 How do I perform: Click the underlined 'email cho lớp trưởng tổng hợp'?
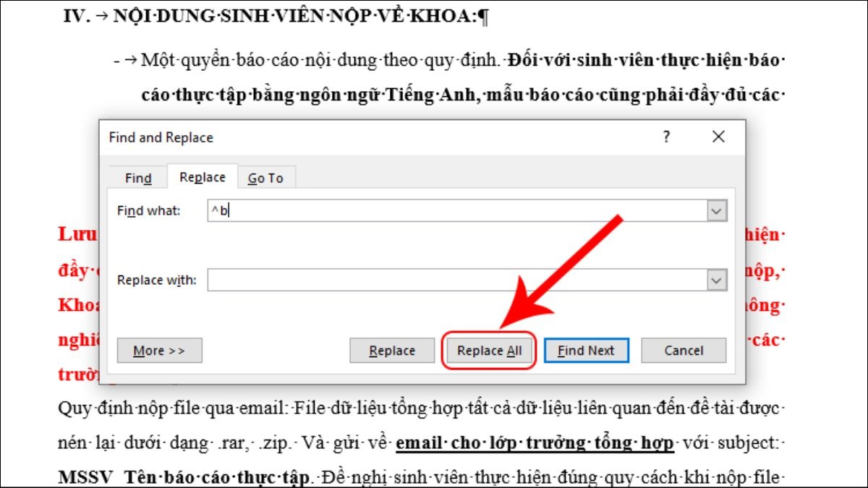[x=535, y=443]
